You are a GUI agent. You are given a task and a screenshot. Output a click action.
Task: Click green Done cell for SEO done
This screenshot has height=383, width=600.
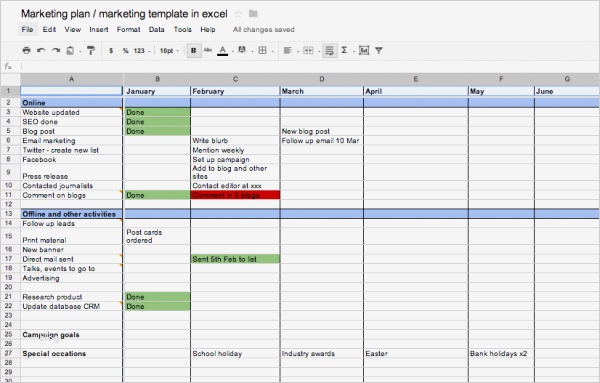157,122
